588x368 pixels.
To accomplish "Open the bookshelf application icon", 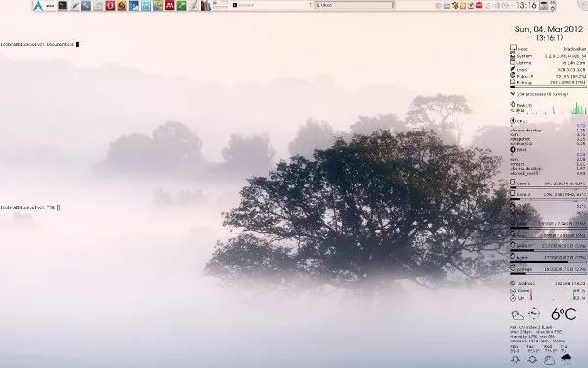I will (x=206, y=5).
